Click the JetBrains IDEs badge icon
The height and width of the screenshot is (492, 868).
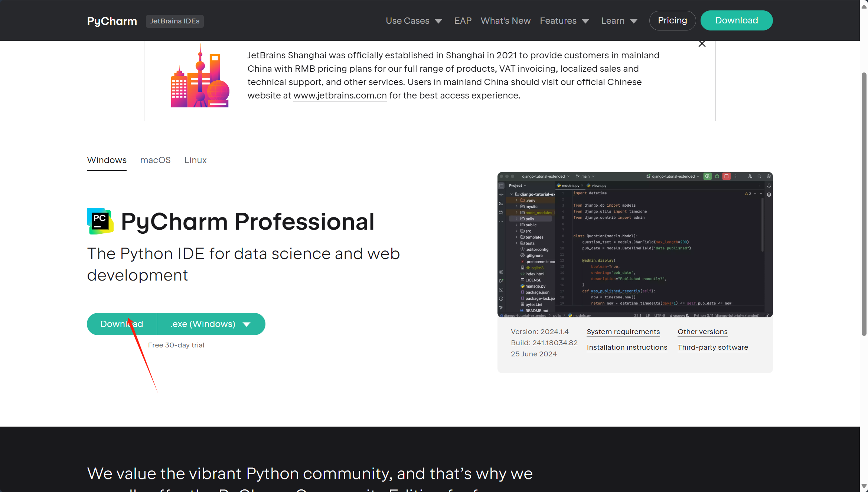tap(174, 21)
